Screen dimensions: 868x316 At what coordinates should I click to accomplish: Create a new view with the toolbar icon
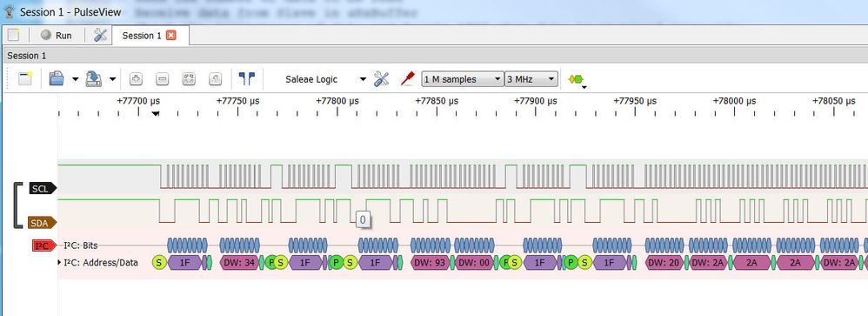tap(25, 78)
